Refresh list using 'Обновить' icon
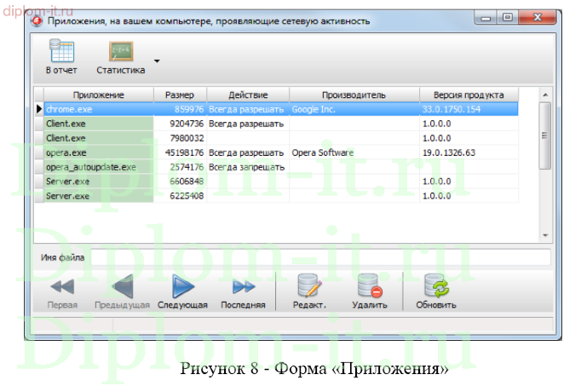This screenshot has height=392, width=581. click(x=435, y=287)
